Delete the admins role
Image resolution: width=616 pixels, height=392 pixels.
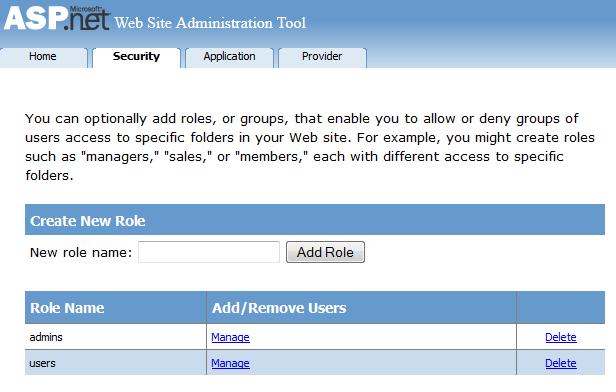561,337
